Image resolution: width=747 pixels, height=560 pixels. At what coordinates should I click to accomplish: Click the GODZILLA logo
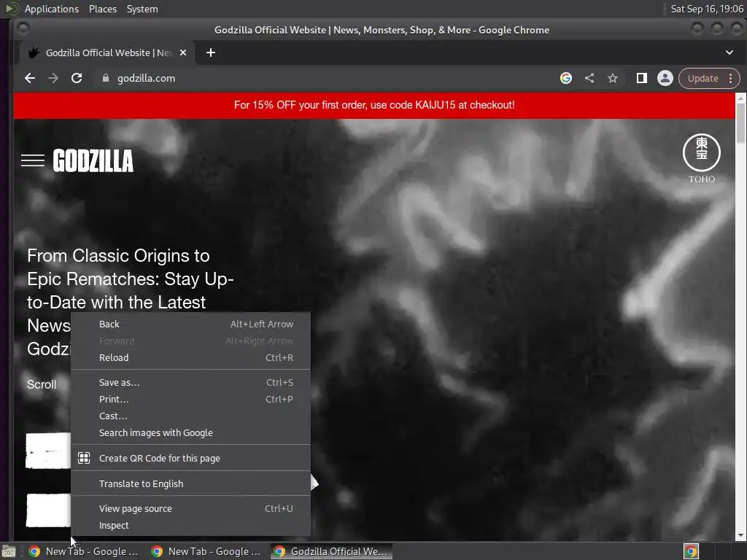[x=93, y=160]
